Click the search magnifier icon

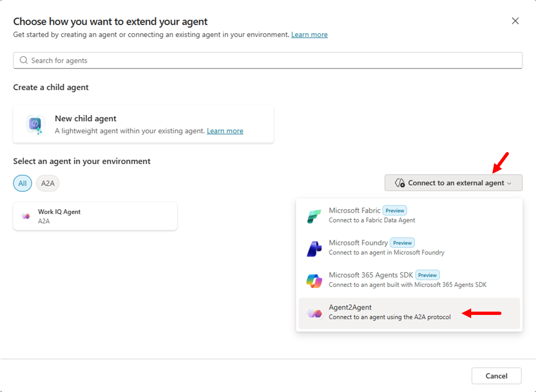24,60
